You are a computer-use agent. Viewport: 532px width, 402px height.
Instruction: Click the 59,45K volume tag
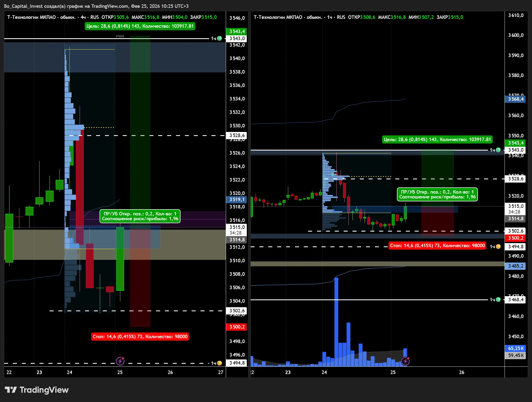pyautogui.click(x=516, y=355)
